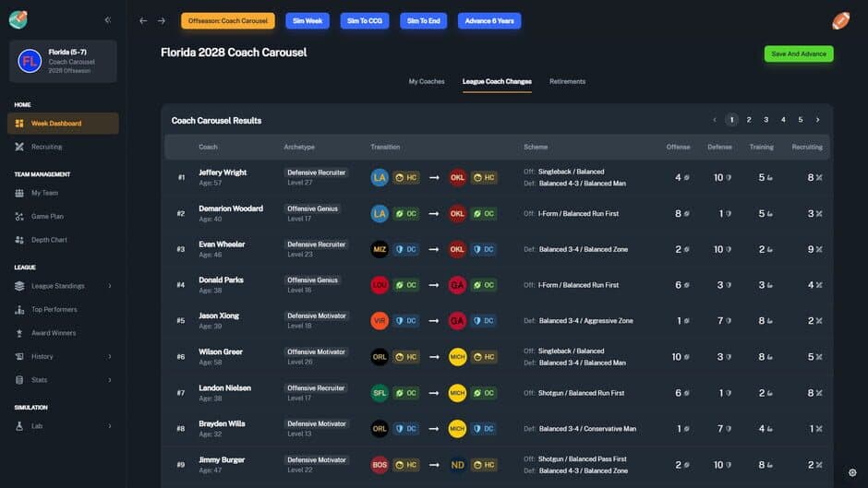The image size is (868, 488).
Task: Open Depth Chart in Team Management
Action: [x=49, y=240]
